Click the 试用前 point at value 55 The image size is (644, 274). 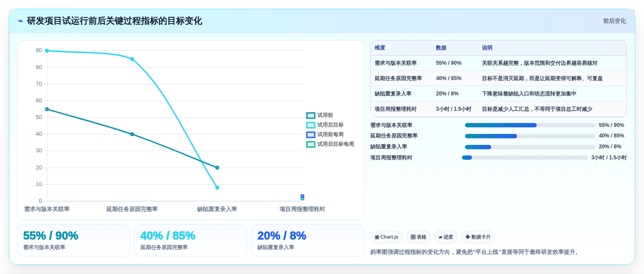coord(47,109)
